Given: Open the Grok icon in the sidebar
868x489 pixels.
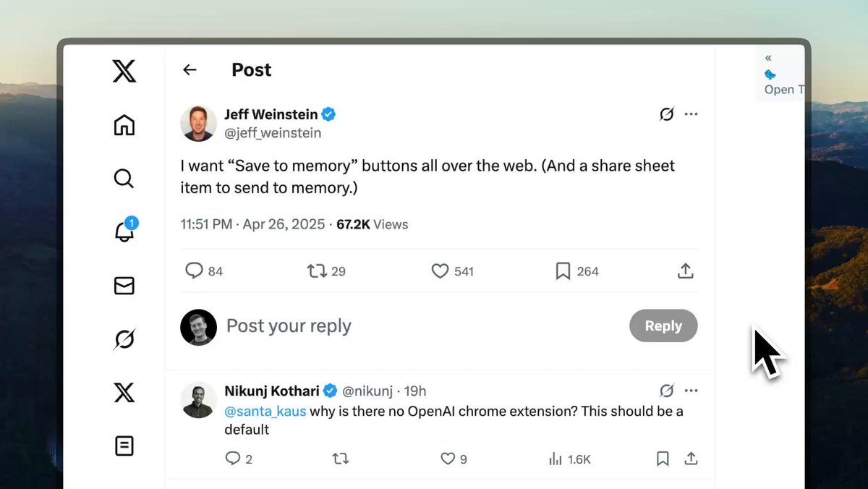Looking at the screenshot, I should tap(124, 339).
